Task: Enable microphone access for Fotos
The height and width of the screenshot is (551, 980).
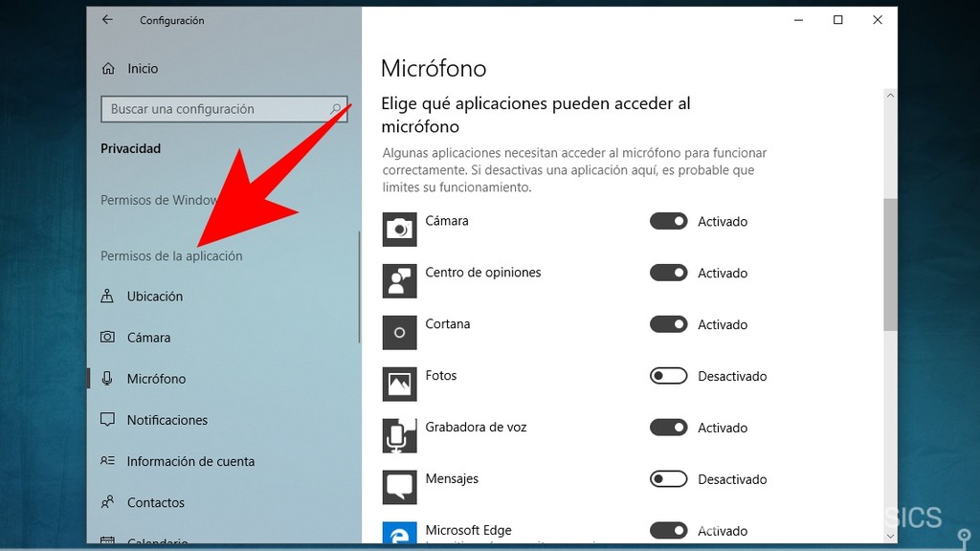Action: click(x=668, y=376)
